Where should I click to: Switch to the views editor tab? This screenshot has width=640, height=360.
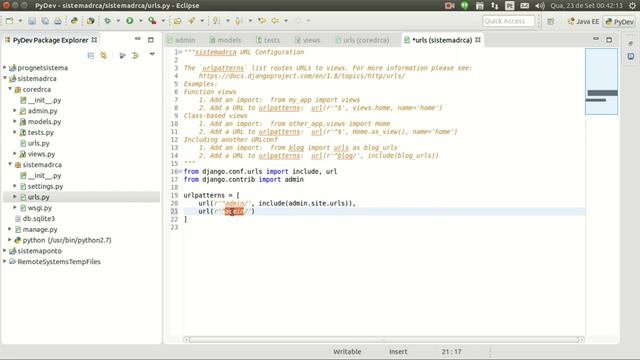pos(307,40)
